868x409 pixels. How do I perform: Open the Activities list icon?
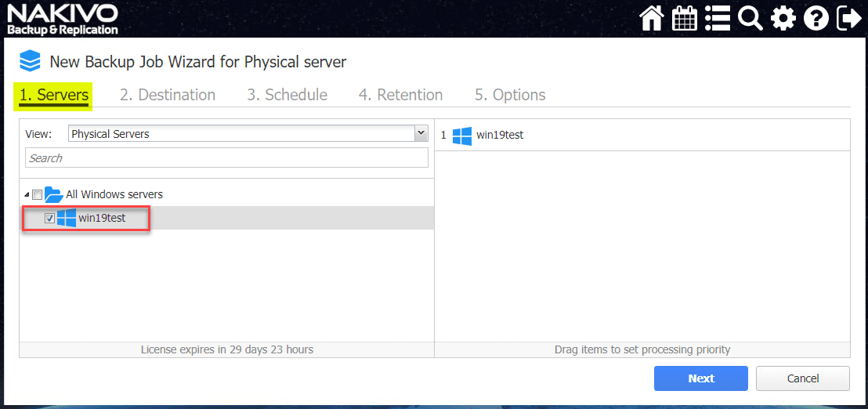pyautogui.click(x=718, y=19)
